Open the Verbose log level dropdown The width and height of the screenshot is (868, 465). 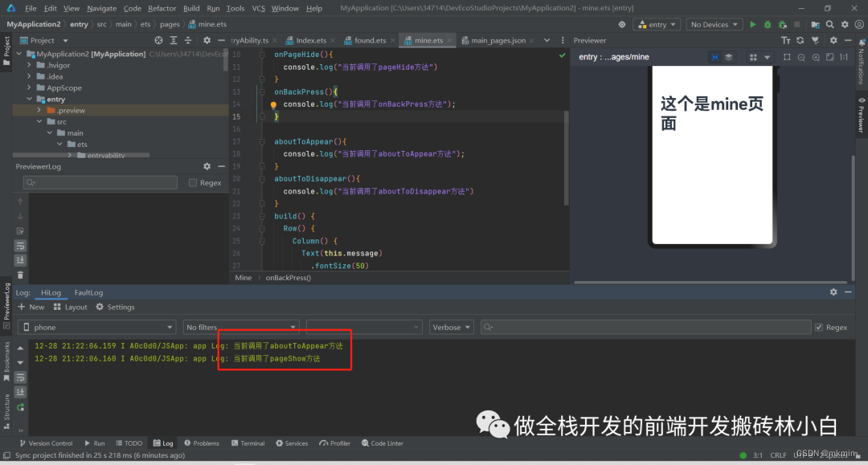pos(451,328)
